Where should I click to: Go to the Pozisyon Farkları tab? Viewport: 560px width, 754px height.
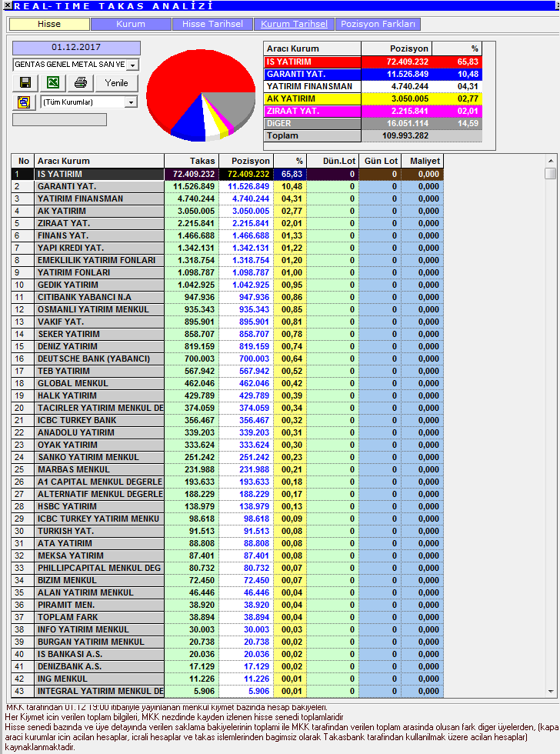point(378,24)
